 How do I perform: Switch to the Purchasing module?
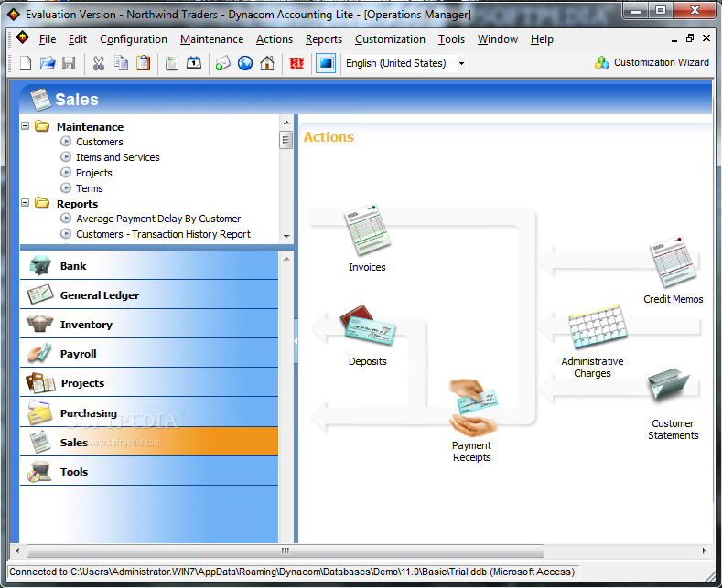149,412
